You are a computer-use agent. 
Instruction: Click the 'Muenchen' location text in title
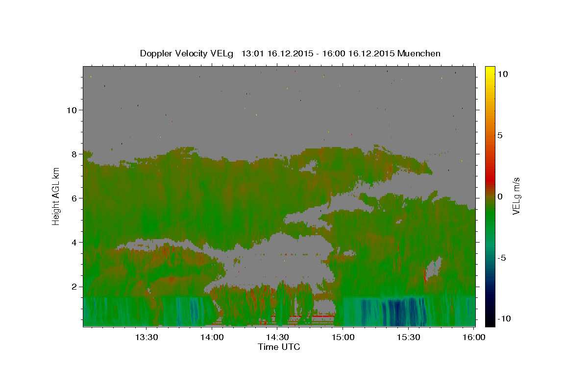(x=419, y=53)
